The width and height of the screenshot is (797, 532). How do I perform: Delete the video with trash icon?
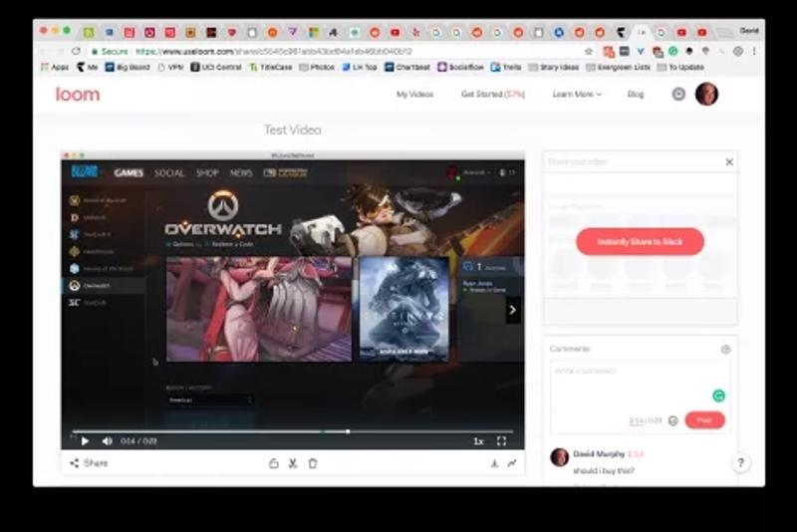pyautogui.click(x=313, y=463)
